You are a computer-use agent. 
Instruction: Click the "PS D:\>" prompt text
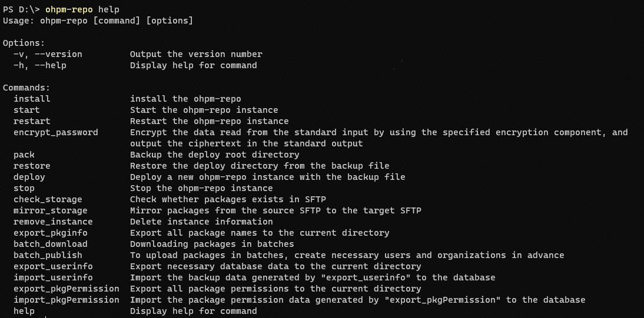click(x=21, y=9)
